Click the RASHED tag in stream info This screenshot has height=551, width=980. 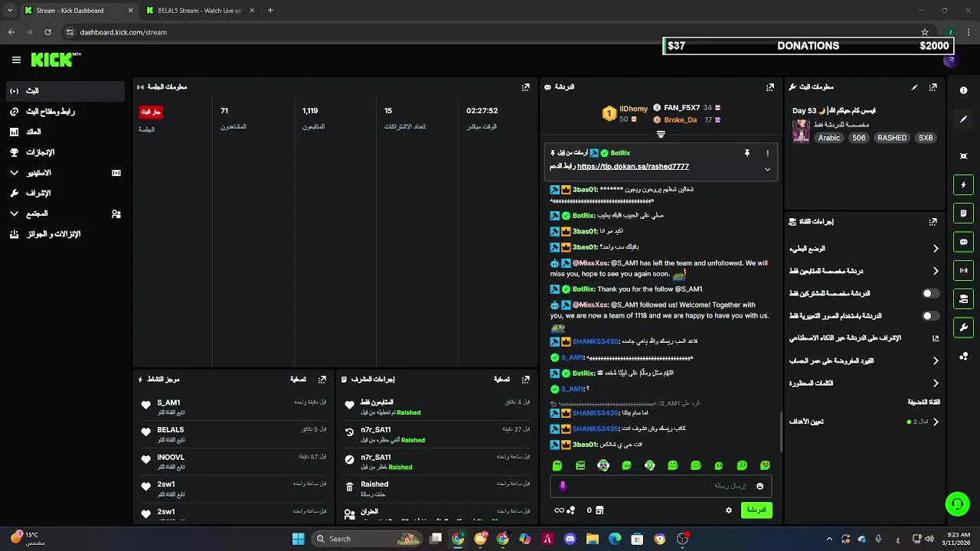[x=892, y=139]
